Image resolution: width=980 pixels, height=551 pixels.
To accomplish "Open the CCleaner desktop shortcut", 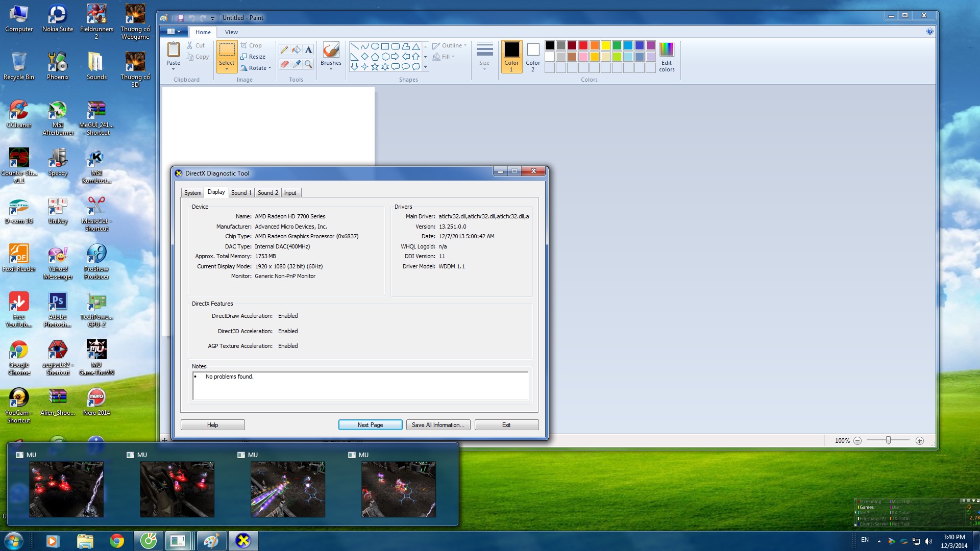I will click(x=19, y=114).
